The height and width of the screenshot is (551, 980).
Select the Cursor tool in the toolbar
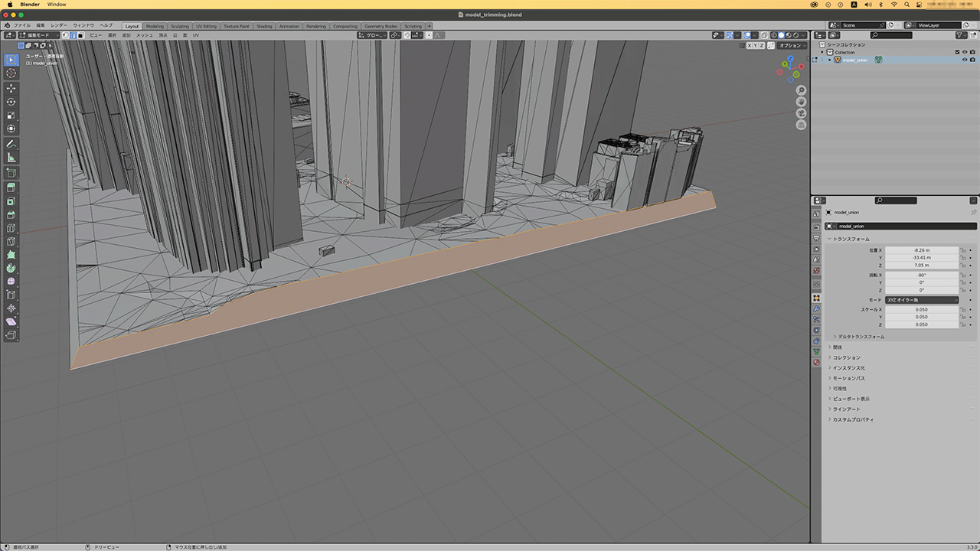11,73
